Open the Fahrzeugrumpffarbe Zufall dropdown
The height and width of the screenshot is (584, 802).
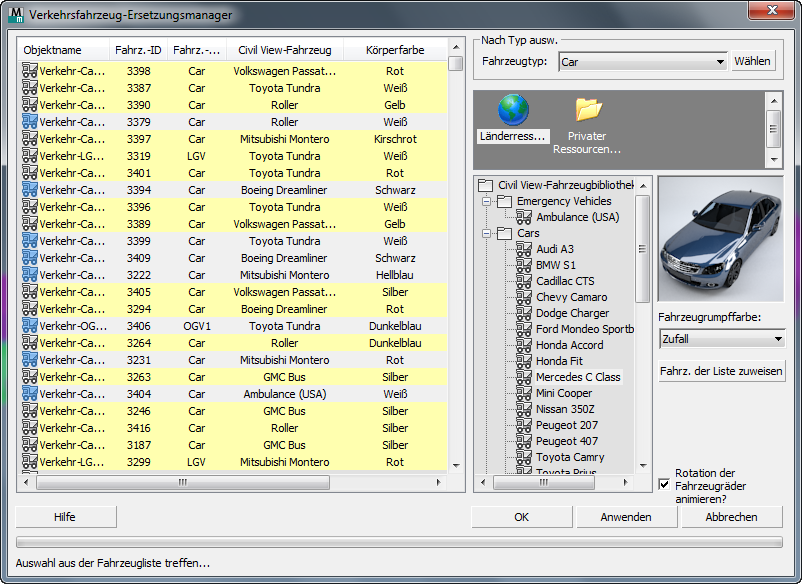[x=722, y=339]
